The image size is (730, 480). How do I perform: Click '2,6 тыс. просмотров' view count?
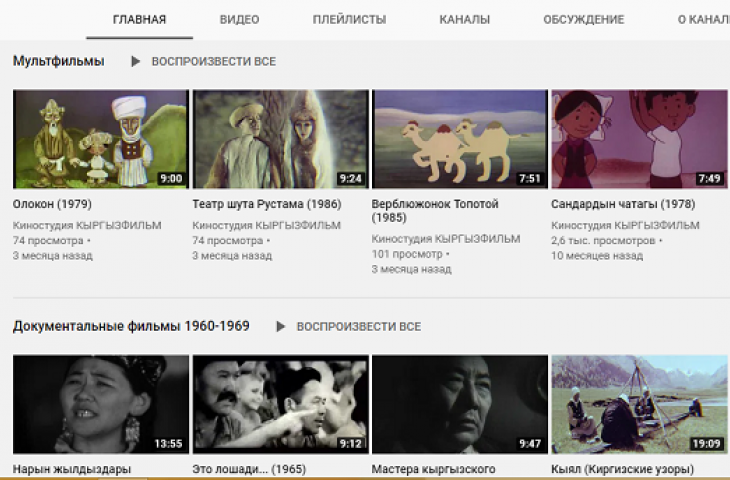pos(603,241)
